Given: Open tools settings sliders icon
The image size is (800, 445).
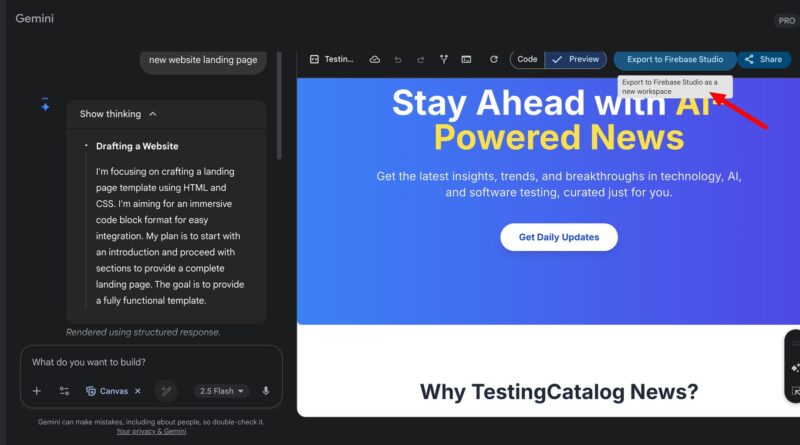Looking at the screenshot, I should [x=64, y=391].
